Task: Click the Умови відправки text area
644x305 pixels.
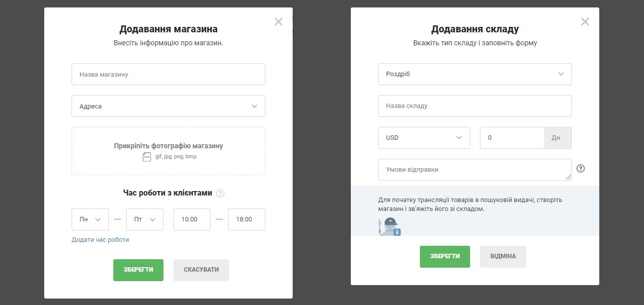Action: pyautogui.click(x=475, y=170)
